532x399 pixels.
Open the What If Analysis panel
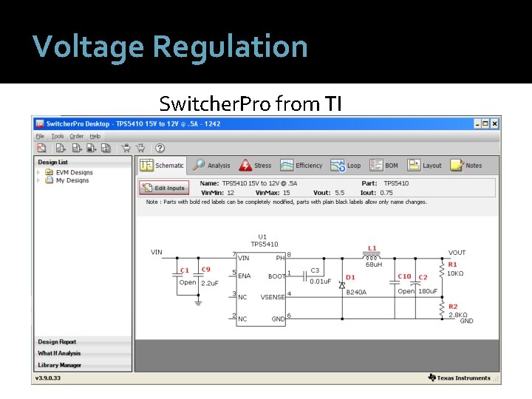pos(83,353)
